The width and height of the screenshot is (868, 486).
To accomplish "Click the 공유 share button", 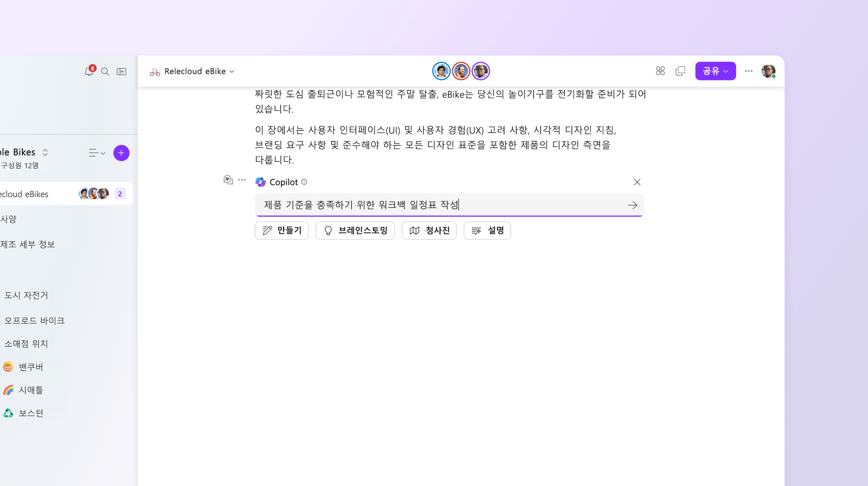I will [x=715, y=71].
